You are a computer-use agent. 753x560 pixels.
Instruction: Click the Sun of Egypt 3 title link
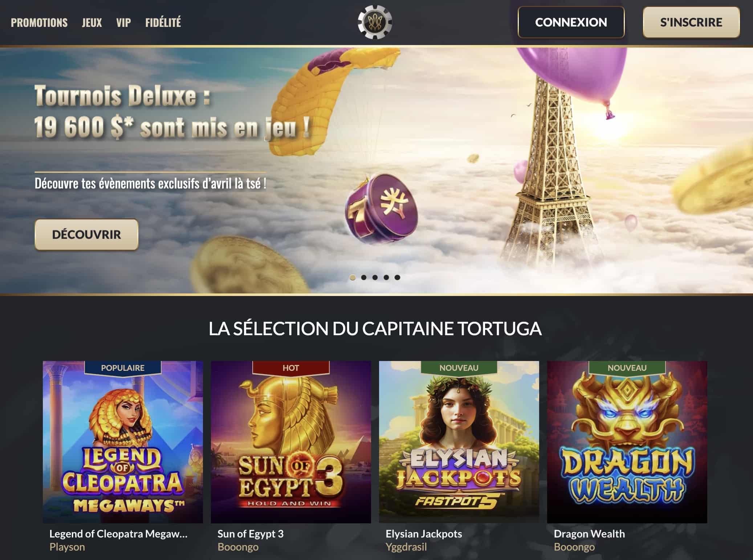click(251, 533)
